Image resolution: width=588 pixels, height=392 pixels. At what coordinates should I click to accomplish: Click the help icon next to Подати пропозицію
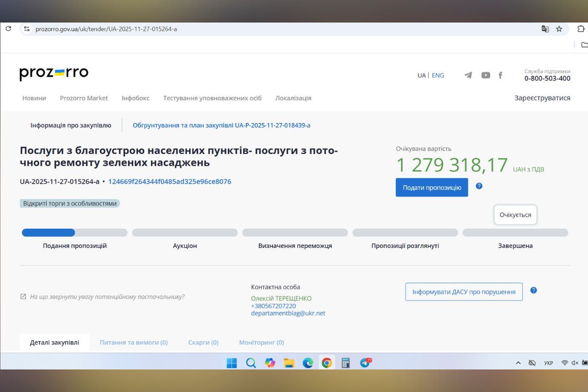(479, 186)
